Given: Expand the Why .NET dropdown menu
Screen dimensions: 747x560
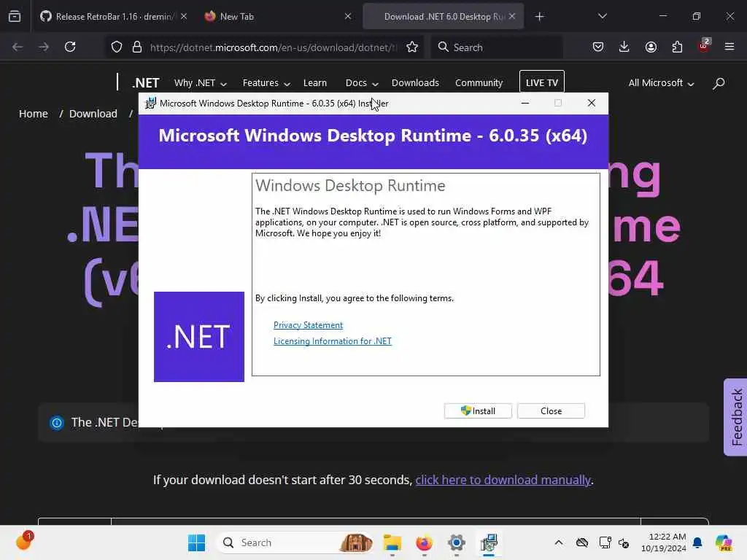Looking at the screenshot, I should pos(200,83).
